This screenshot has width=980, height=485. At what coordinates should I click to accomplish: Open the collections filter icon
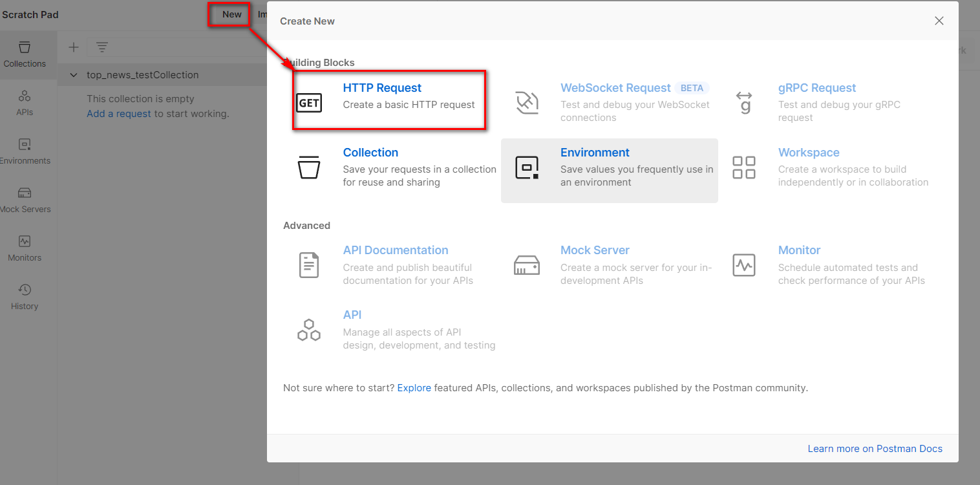[102, 47]
